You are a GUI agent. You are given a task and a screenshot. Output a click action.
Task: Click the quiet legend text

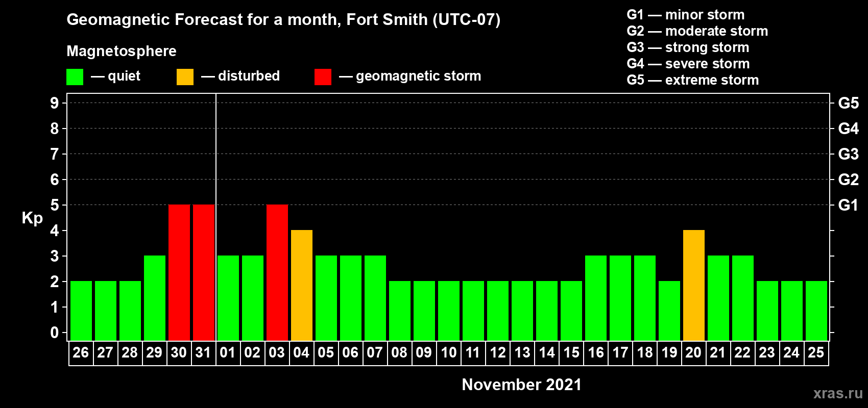[x=124, y=76]
